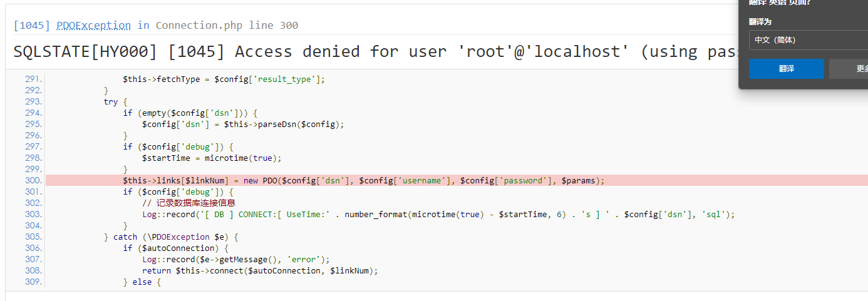Click 'new PDO' in the highlighted line
Image resolution: width=868 pixels, height=301 pixels.
(x=260, y=180)
